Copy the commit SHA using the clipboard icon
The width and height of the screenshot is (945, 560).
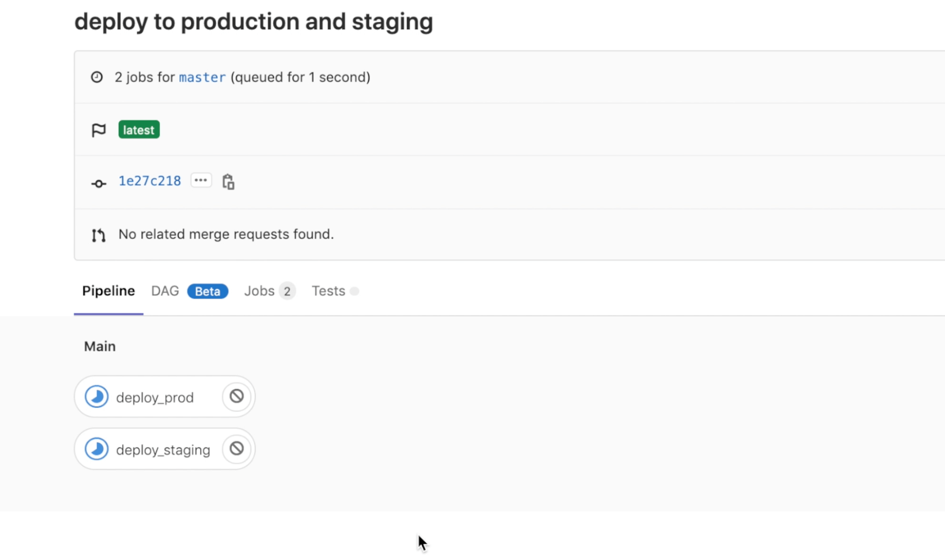point(228,181)
